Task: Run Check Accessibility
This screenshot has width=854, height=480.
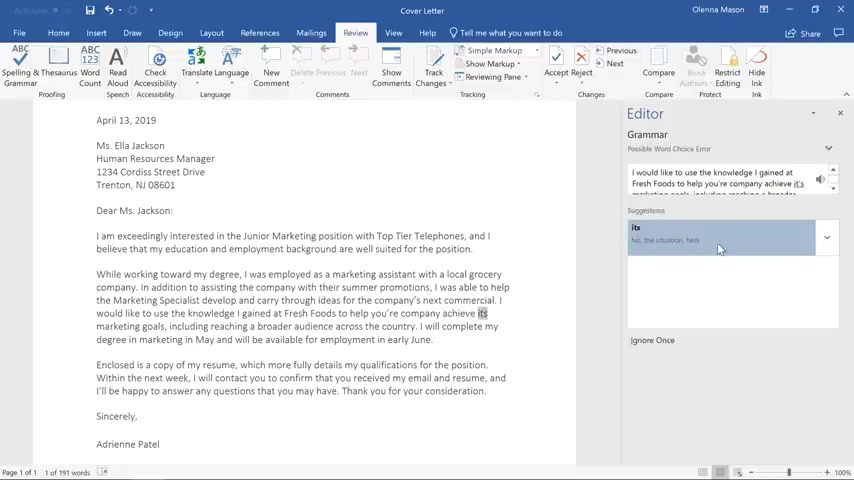Action: 155,66
